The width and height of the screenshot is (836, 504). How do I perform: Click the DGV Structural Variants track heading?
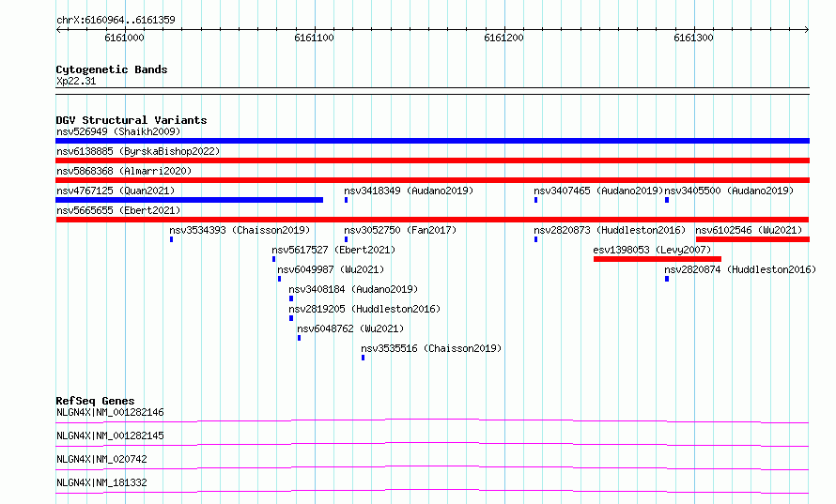[132, 120]
